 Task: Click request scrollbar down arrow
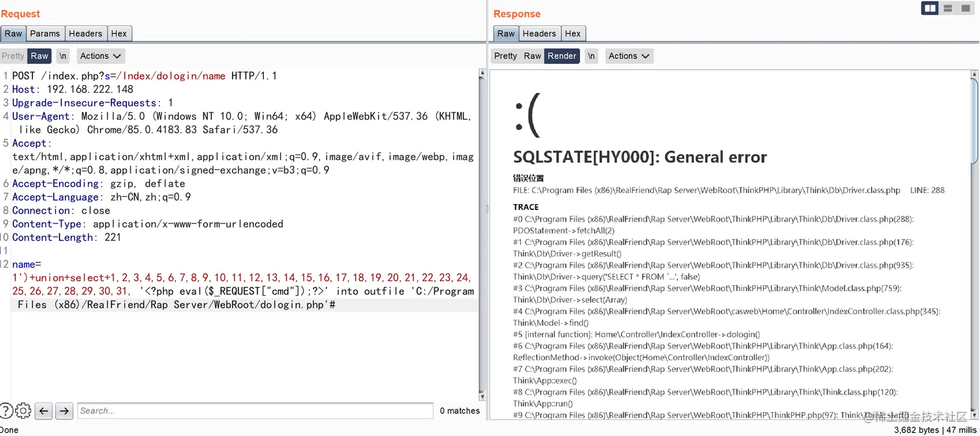[x=482, y=396]
